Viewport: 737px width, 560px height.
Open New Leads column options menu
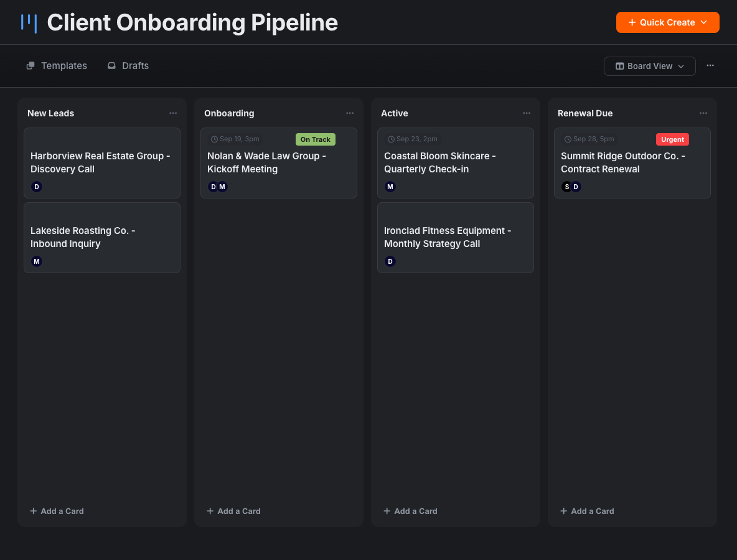(173, 113)
